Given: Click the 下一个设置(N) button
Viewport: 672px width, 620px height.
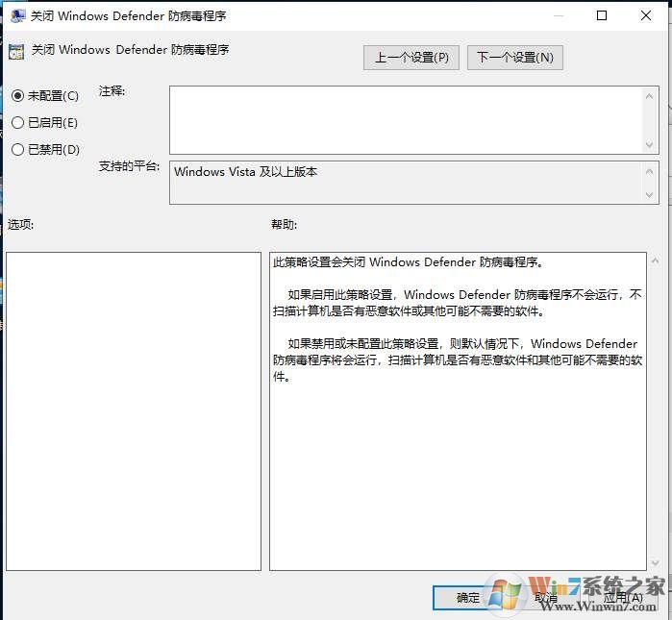Looking at the screenshot, I should coord(514,58).
